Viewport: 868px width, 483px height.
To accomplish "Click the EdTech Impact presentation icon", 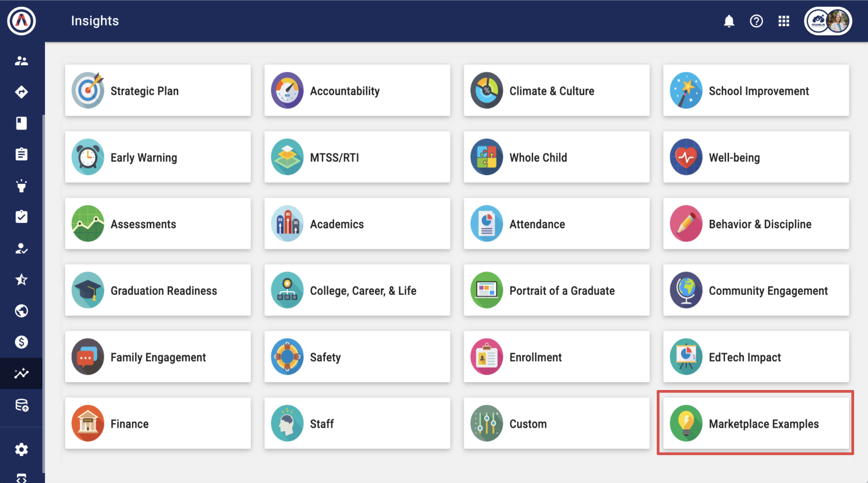I will tap(686, 357).
